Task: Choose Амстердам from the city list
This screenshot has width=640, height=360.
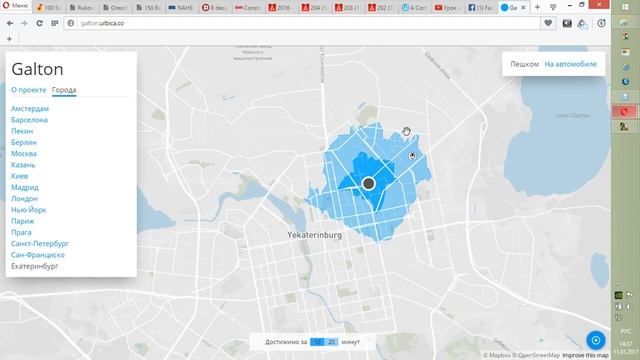Action: (x=30, y=109)
